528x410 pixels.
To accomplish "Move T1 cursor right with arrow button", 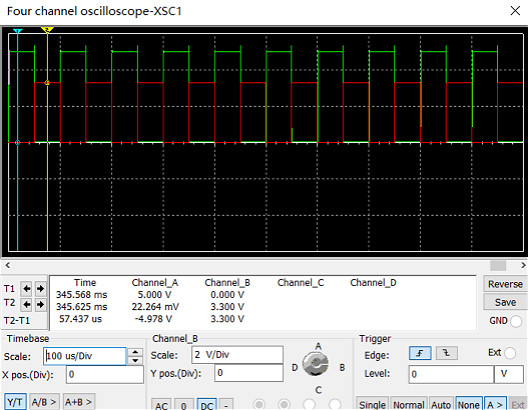I will 40,288.
